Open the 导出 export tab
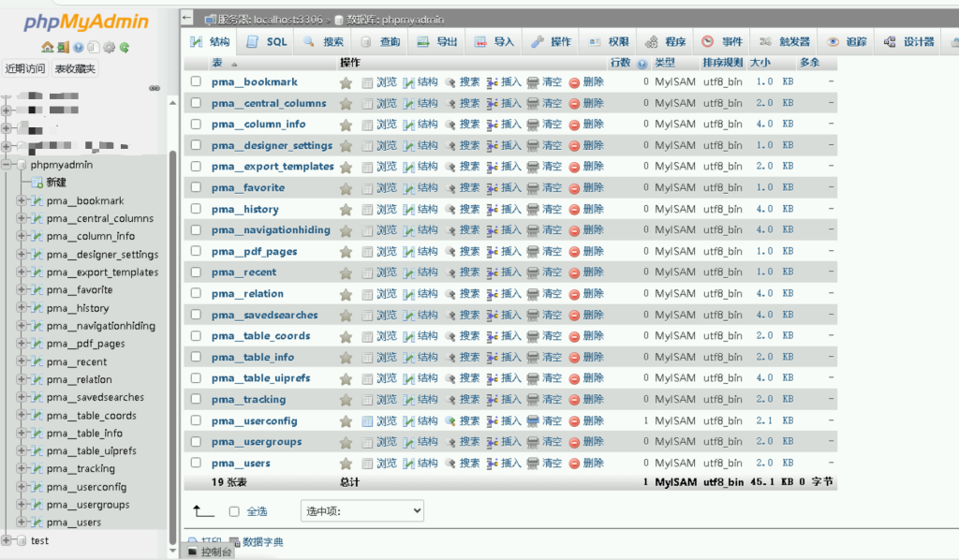Viewport: 959px width, 560px height. [437, 42]
